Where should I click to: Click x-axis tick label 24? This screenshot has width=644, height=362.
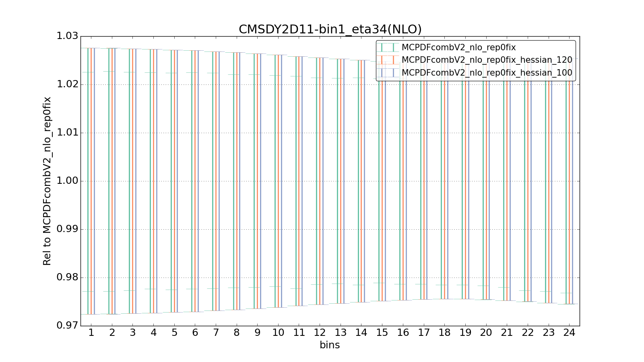(570, 333)
